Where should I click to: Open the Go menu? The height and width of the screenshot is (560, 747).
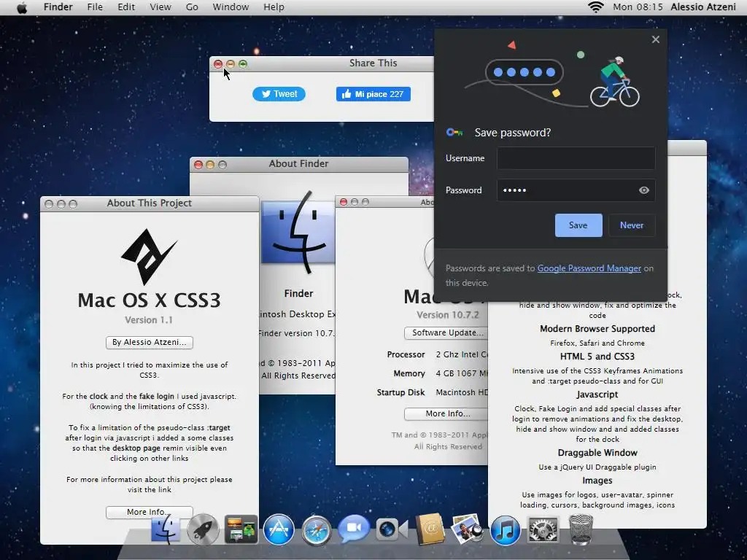click(192, 7)
